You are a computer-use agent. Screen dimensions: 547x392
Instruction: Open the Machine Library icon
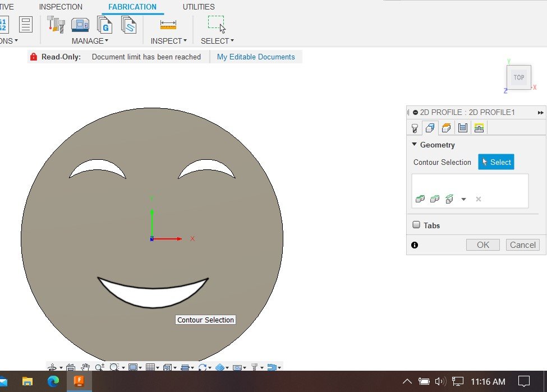point(80,25)
